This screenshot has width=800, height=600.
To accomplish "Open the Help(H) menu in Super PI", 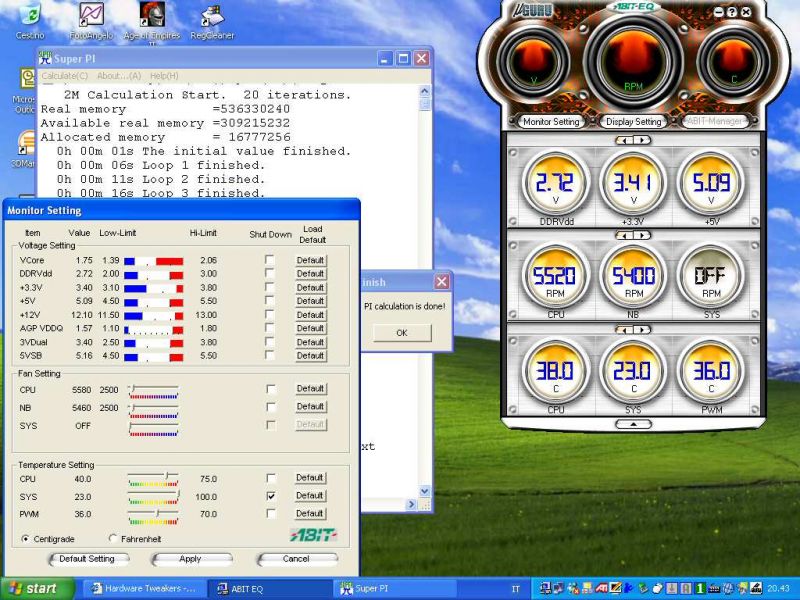I will point(164,76).
